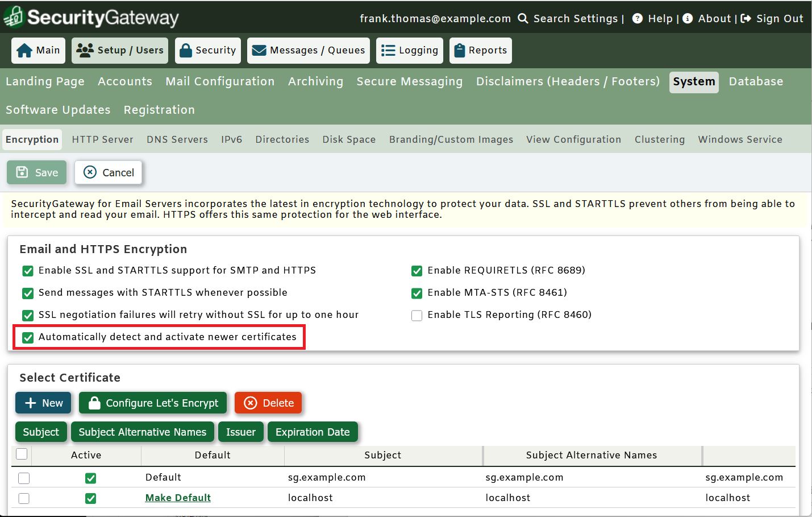Toggle Active checkbox for localhost

coord(90,498)
